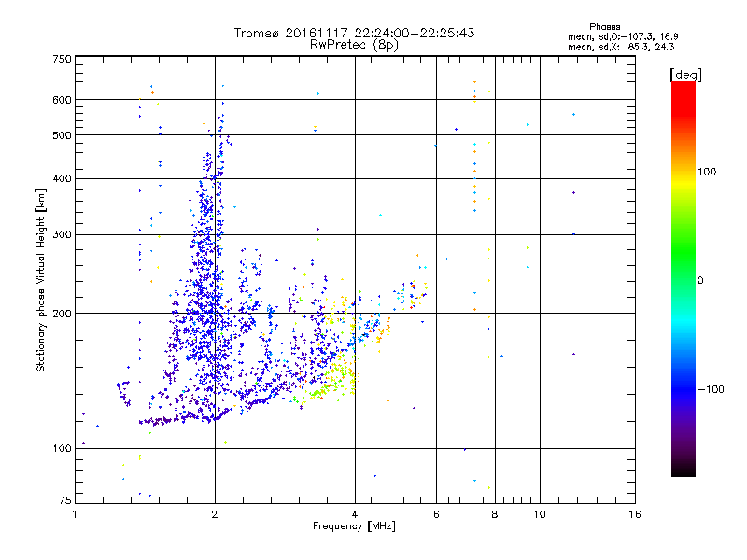Click the '500' y-axis tick label
747x560 pixels.
pyautogui.click(x=62, y=135)
